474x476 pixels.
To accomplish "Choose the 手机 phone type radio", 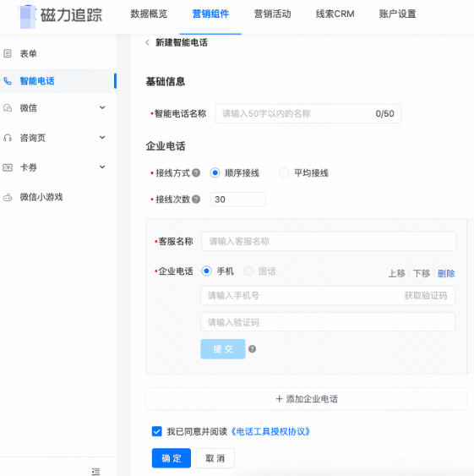I will pyautogui.click(x=206, y=271).
